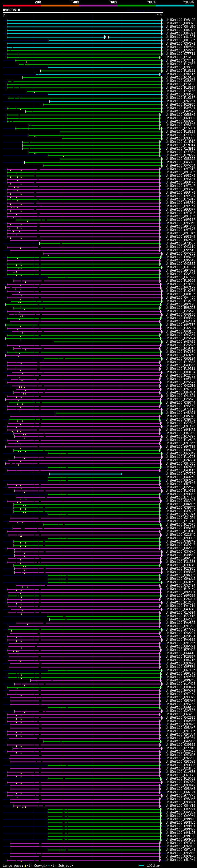This screenshot has width=197, height=868.
Task: Open hit UniRef100_P17537
Action: [180, 64]
